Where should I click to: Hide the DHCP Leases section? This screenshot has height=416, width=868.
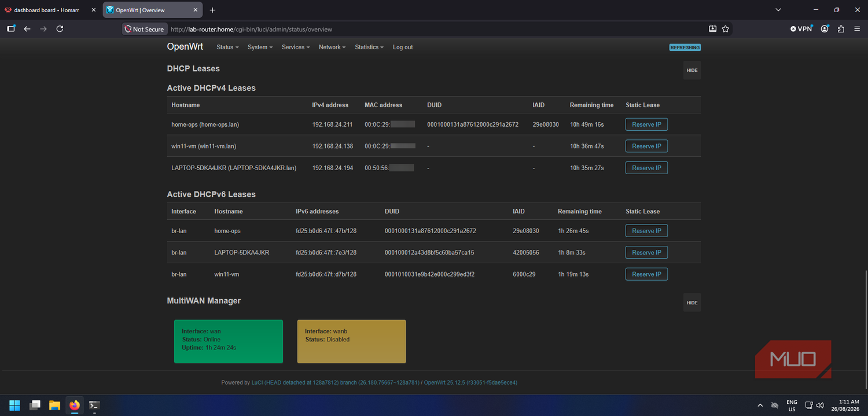[x=692, y=70]
